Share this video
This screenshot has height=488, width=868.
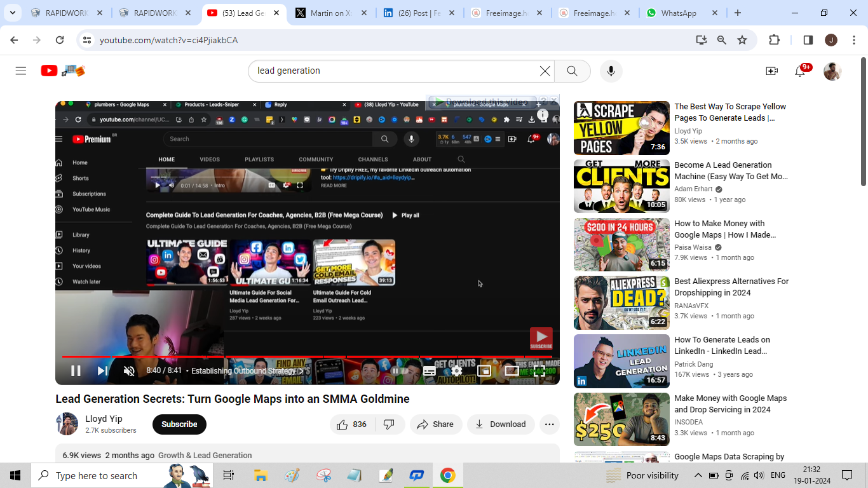(436, 424)
